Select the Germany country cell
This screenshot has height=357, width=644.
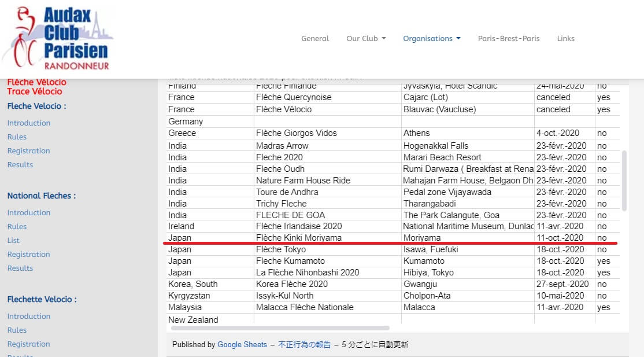(210, 122)
